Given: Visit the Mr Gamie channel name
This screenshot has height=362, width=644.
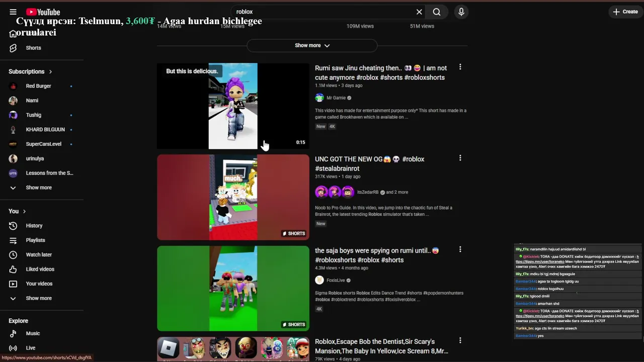Looking at the screenshot, I should 336,98.
